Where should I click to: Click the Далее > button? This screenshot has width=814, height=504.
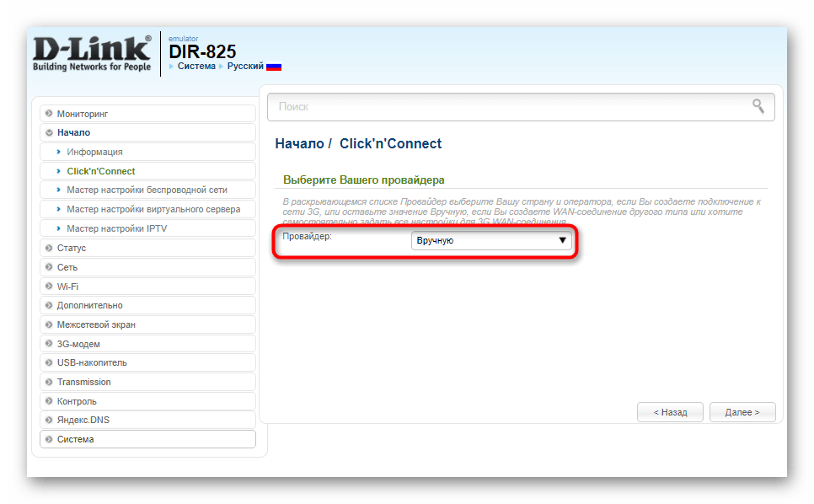click(742, 412)
